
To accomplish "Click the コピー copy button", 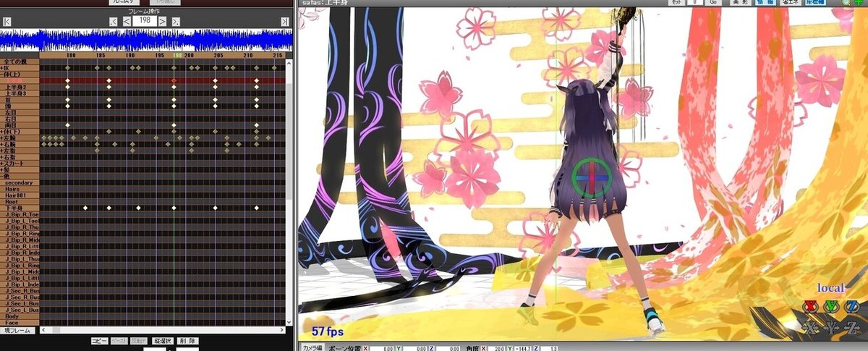I will coord(100,340).
